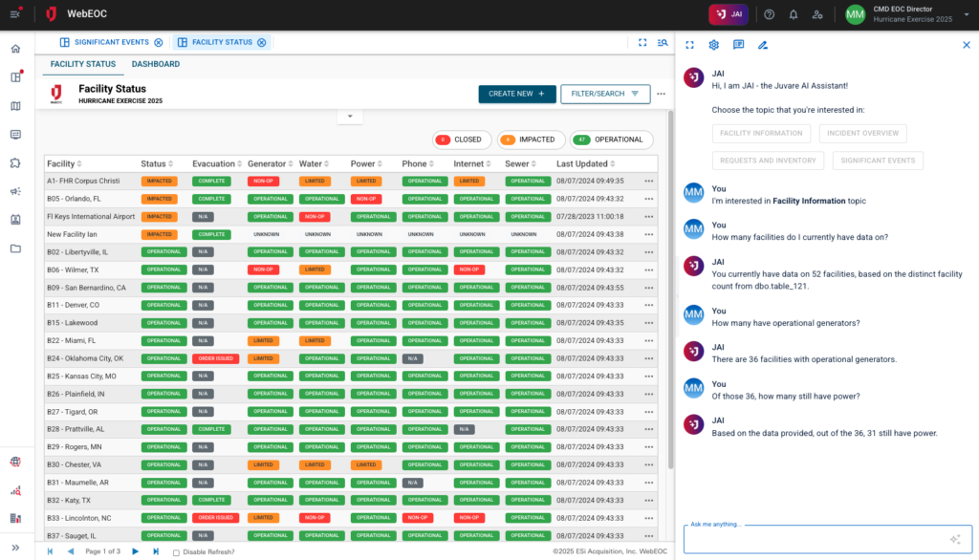
Task: Toggle the Closed status filter chip
Action: (x=462, y=140)
